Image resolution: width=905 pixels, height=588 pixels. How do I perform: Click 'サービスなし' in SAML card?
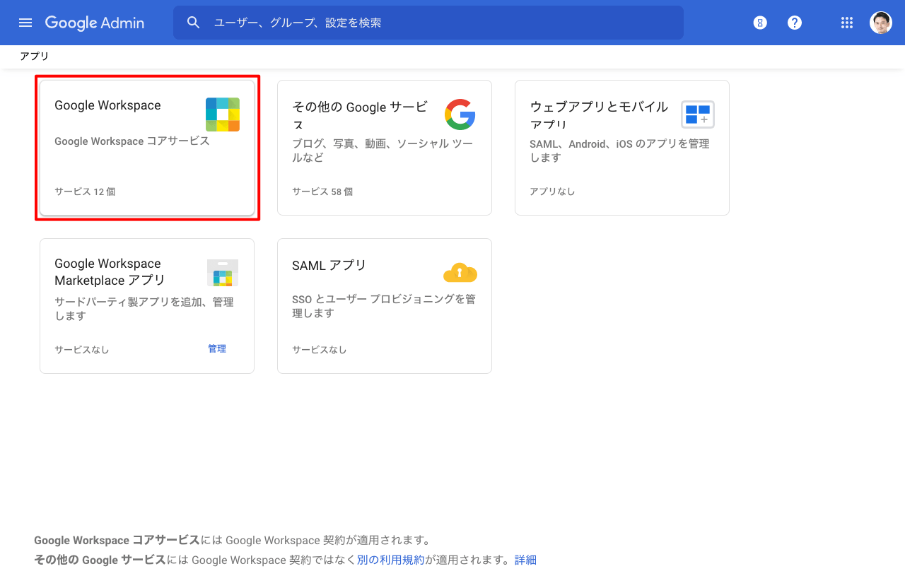pyautogui.click(x=320, y=350)
